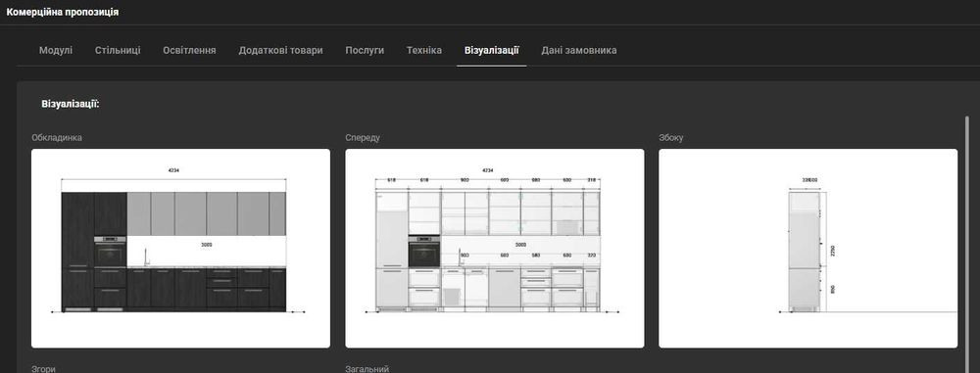The width and height of the screenshot is (980, 373).
Task: Select the Освітлення tab
Action: coord(189,50)
